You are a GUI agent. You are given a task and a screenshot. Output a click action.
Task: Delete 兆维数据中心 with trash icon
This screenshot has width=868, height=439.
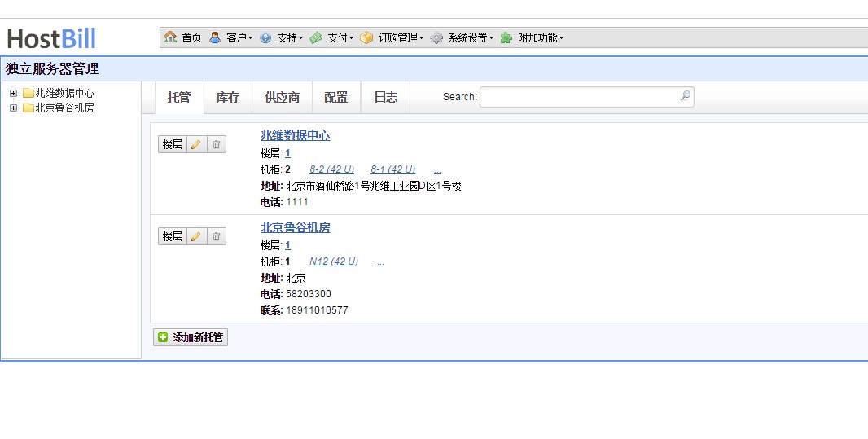click(x=217, y=144)
